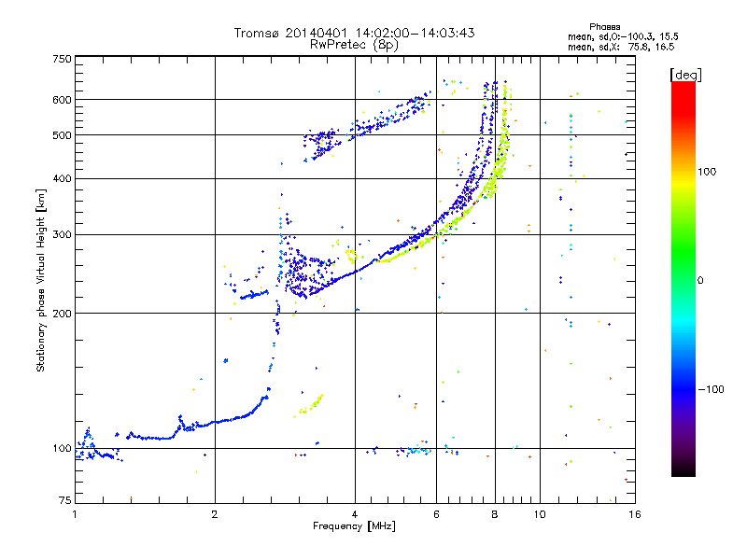
Task: Click the '-100' colorbar tick label
Action: pos(711,389)
